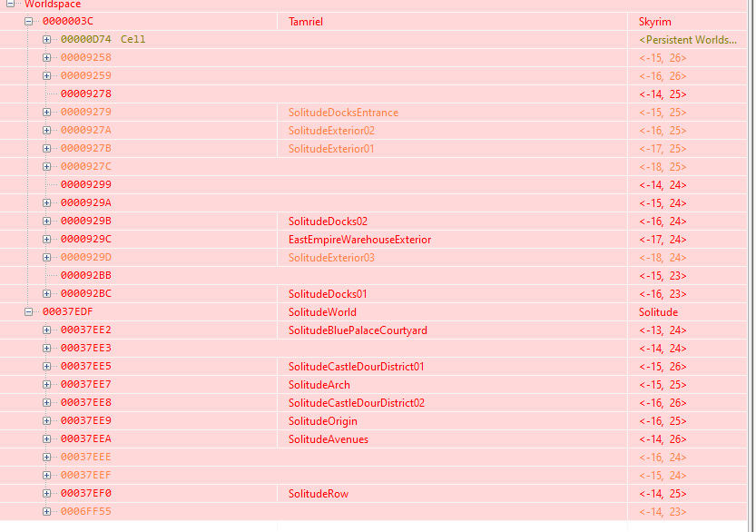This screenshot has height=532, width=756.
Task: Expand record 0000927C
Action: 47,166
